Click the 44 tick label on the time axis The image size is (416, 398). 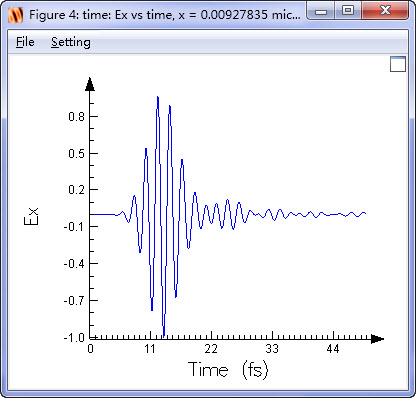tap(333, 349)
